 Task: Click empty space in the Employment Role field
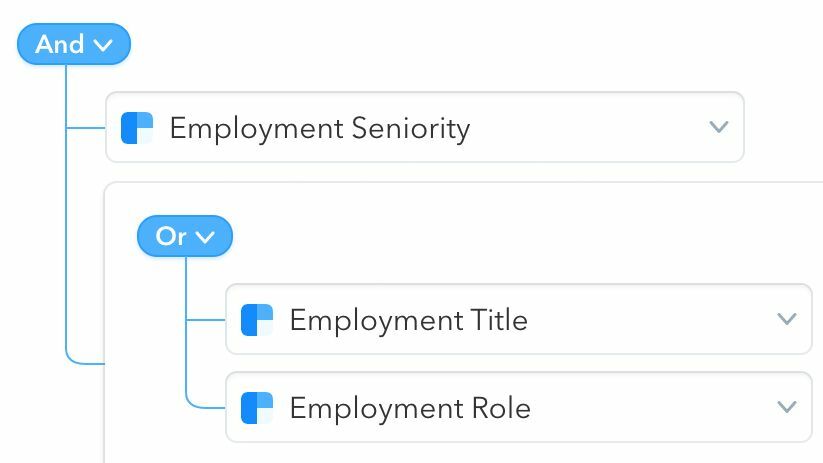[x=650, y=408]
